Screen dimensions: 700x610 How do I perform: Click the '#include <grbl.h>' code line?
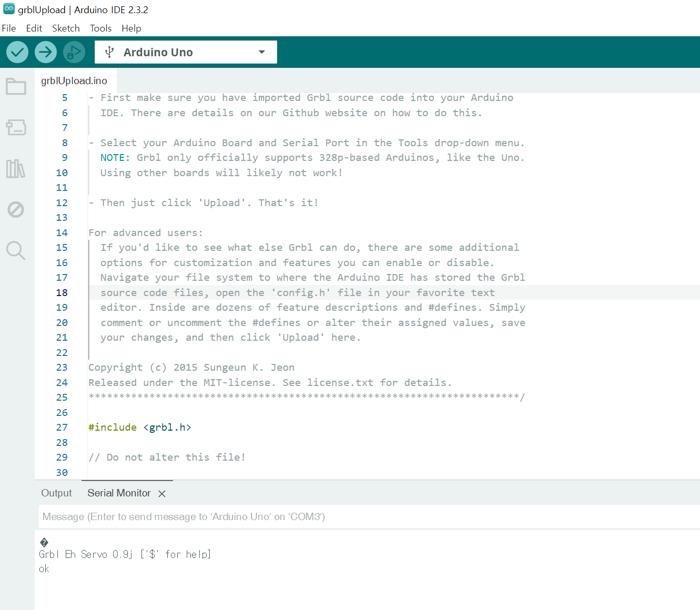140,428
